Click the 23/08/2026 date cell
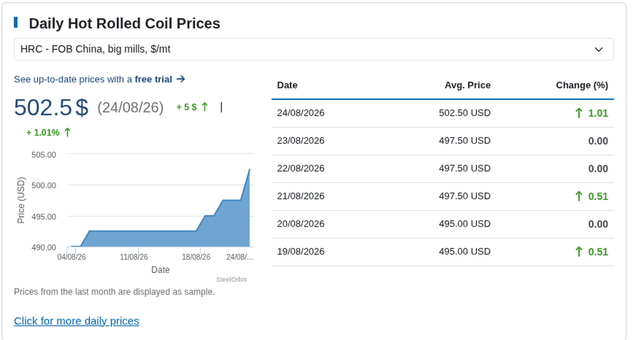This screenshot has height=340, width=644. click(x=301, y=141)
